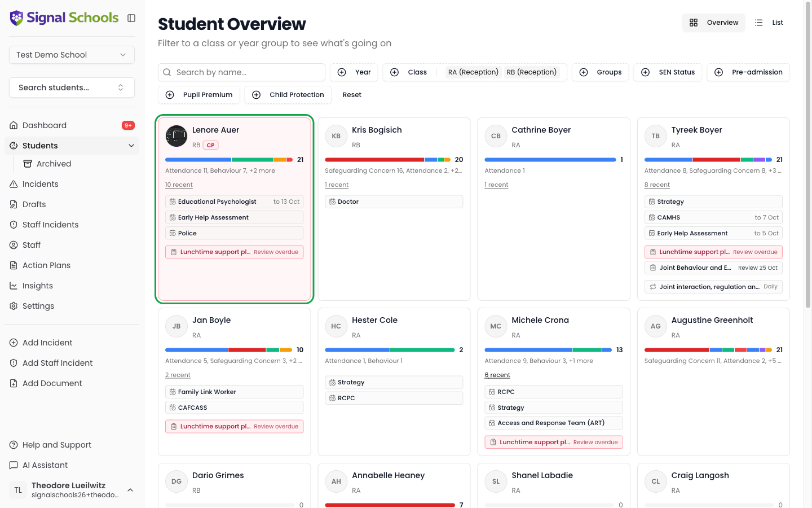
Task: Open Annabelle Heaney's student card
Action: pyautogui.click(x=394, y=485)
